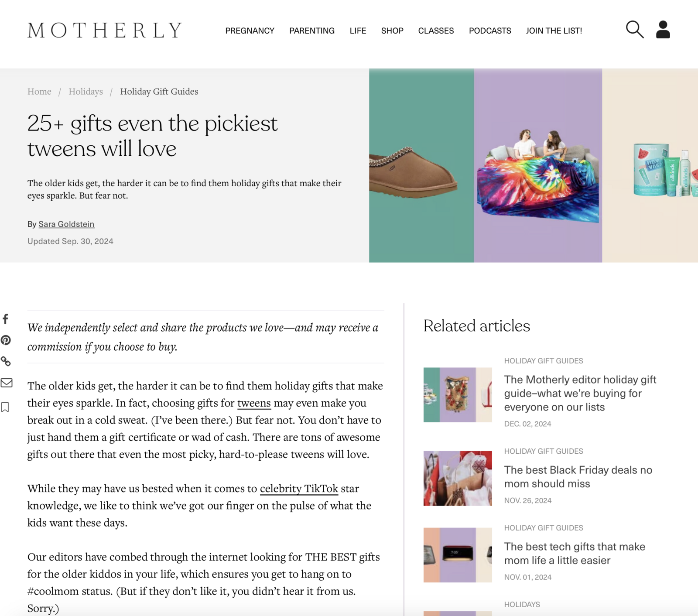
Task: Bookmark this article with the bookmark icon
Action: 5,407
